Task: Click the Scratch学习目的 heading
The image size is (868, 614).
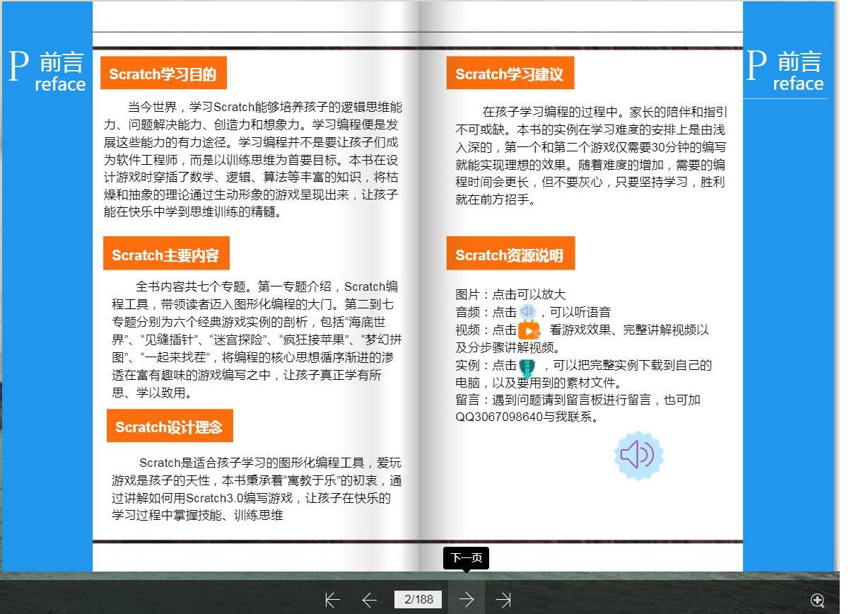Action: click(163, 74)
